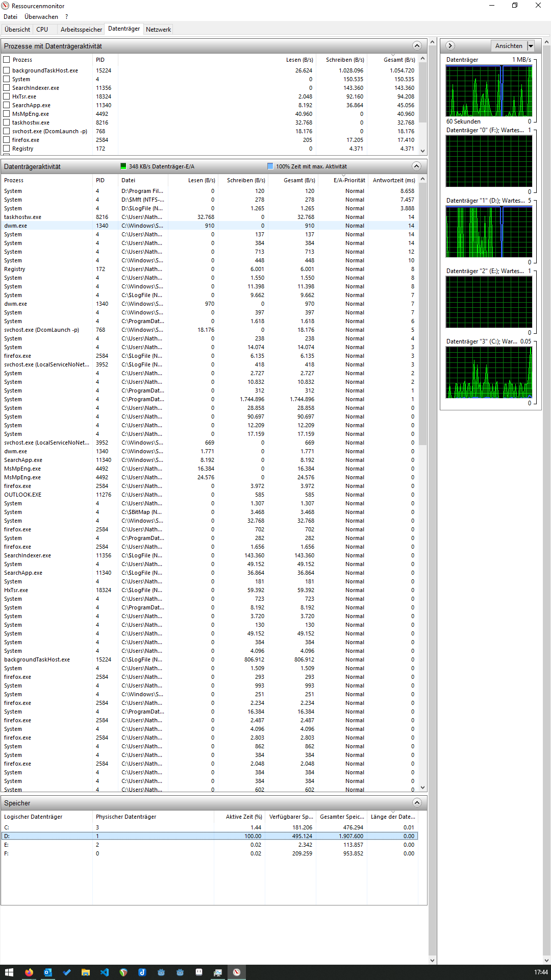The height and width of the screenshot is (980, 551).
Task: Click the Datenträger "1" (D:) graph
Action: point(489,232)
